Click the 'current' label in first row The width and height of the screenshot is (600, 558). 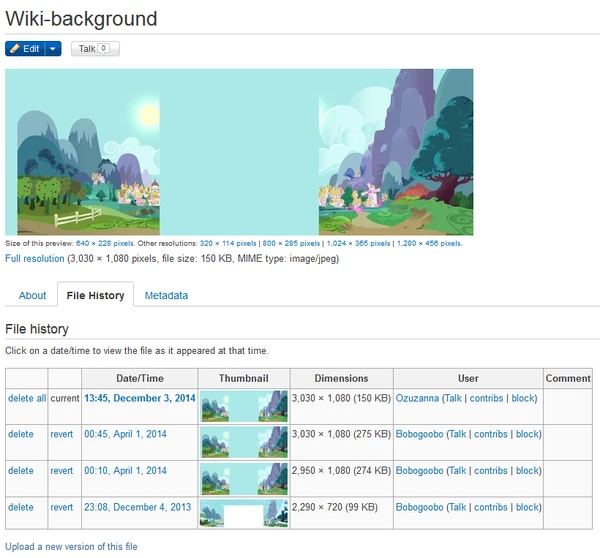(65, 398)
